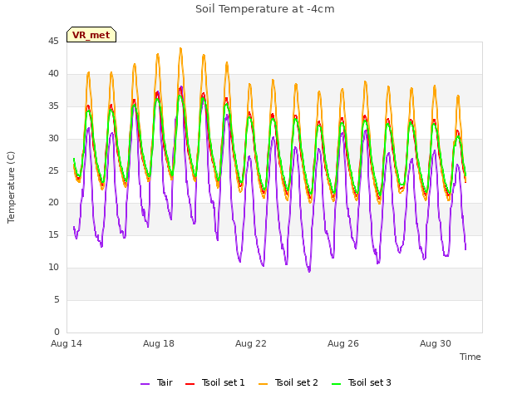532x399 pixels.
Task: Click the 10 y-axis tick label
Action: coord(53,268)
